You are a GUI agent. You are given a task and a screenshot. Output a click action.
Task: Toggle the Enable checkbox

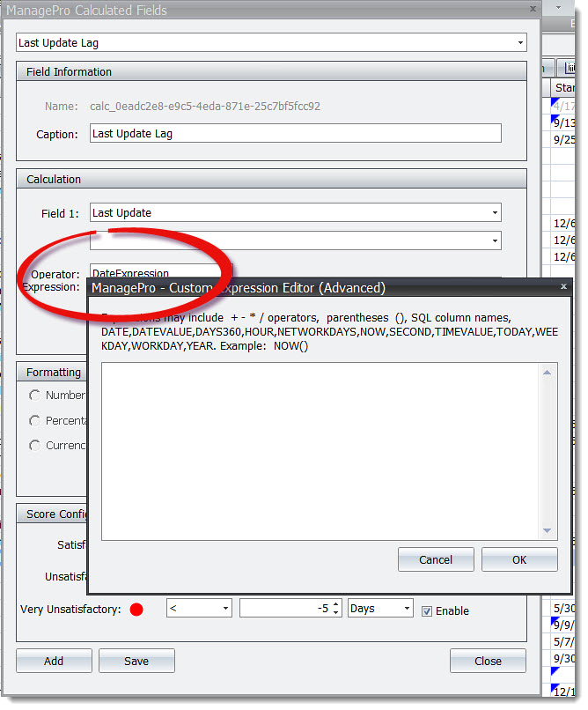pos(427,611)
